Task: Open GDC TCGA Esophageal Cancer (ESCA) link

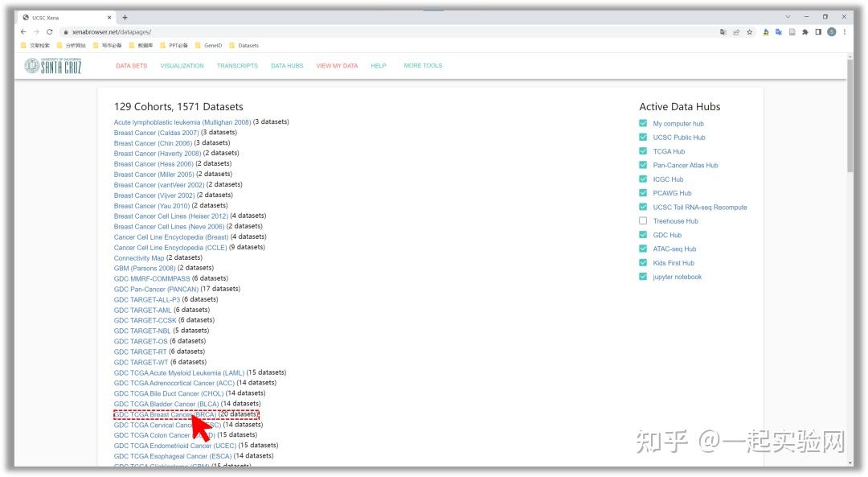Action: (x=173, y=457)
